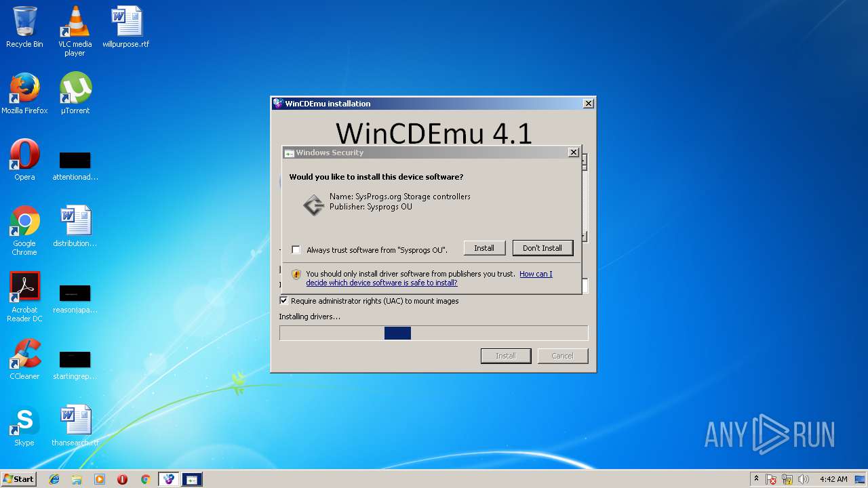The height and width of the screenshot is (488, 868).
Task: Toggle Require administrator rights (UAC) checkbox
Action: [x=283, y=301]
